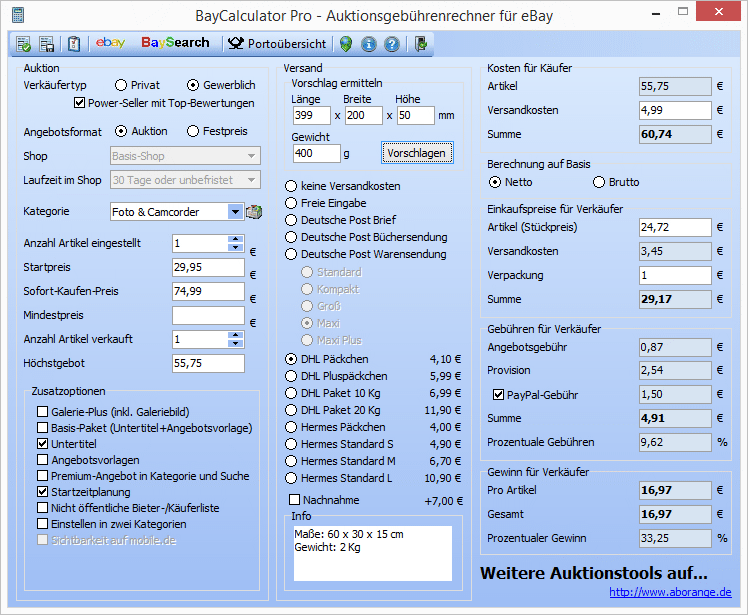Viewport: 748px width, 615px height.
Task: Select Brutto calculation basis
Action: (x=616, y=182)
